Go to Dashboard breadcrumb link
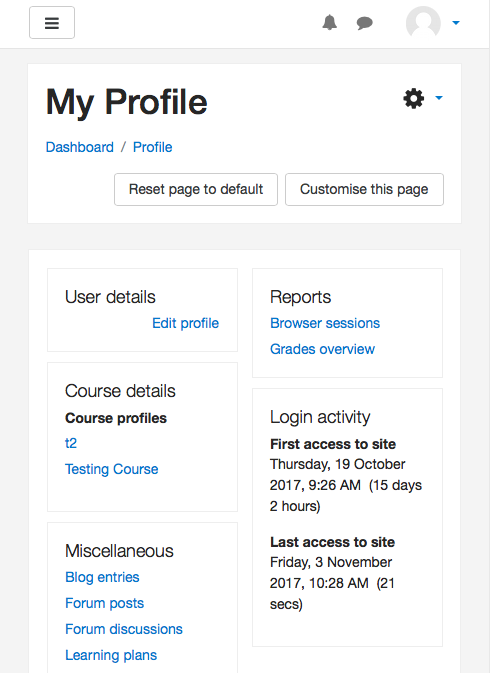Screen dimensions: 490x673 click(80, 147)
